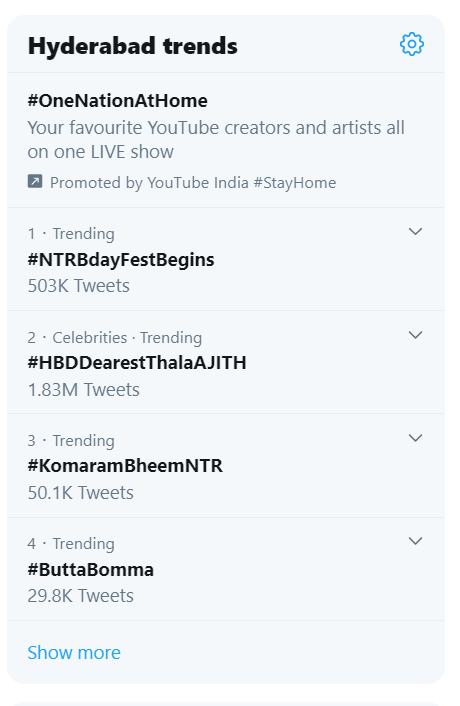Open trends settings gear icon
The height and width of the screenshot is (706, 460).
[x=411, y=44]
